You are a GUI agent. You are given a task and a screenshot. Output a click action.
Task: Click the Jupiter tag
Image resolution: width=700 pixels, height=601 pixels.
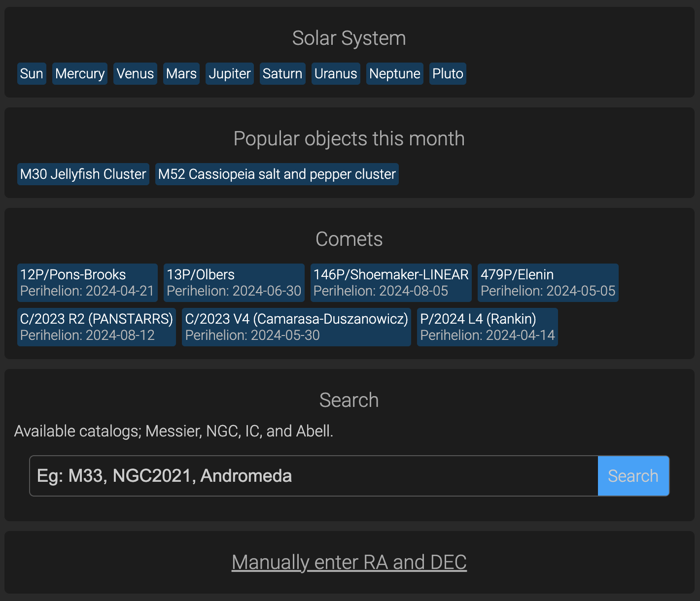230,74
